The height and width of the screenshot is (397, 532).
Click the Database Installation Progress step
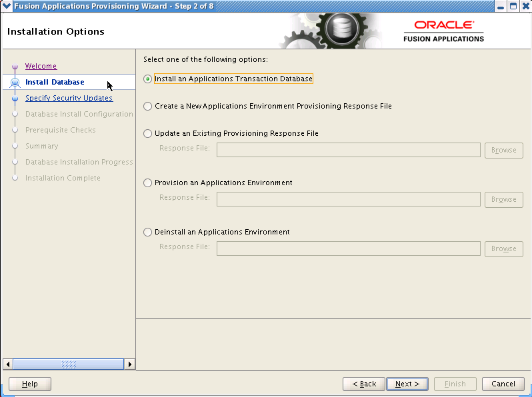(79, 162)
